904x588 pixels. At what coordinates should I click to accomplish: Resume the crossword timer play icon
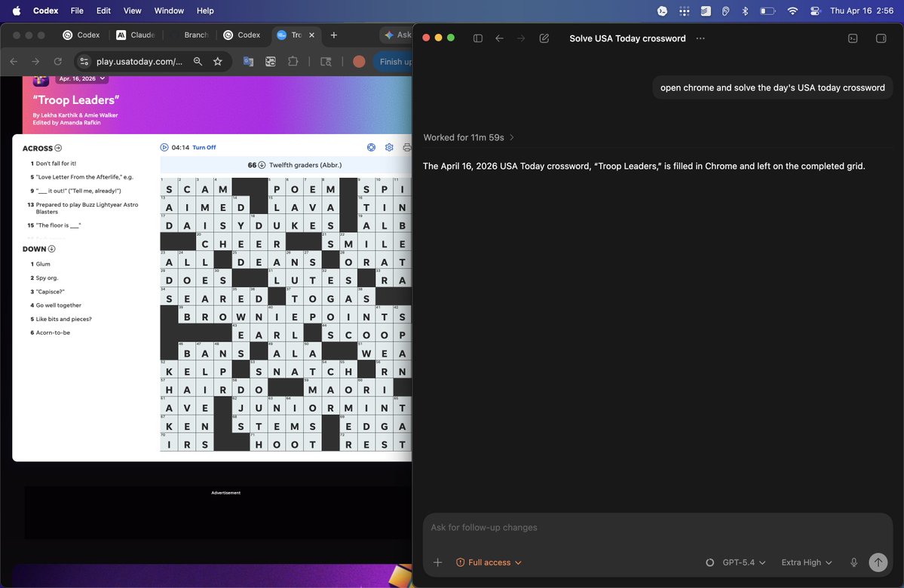pyautogui.click(x=164, y=148)
